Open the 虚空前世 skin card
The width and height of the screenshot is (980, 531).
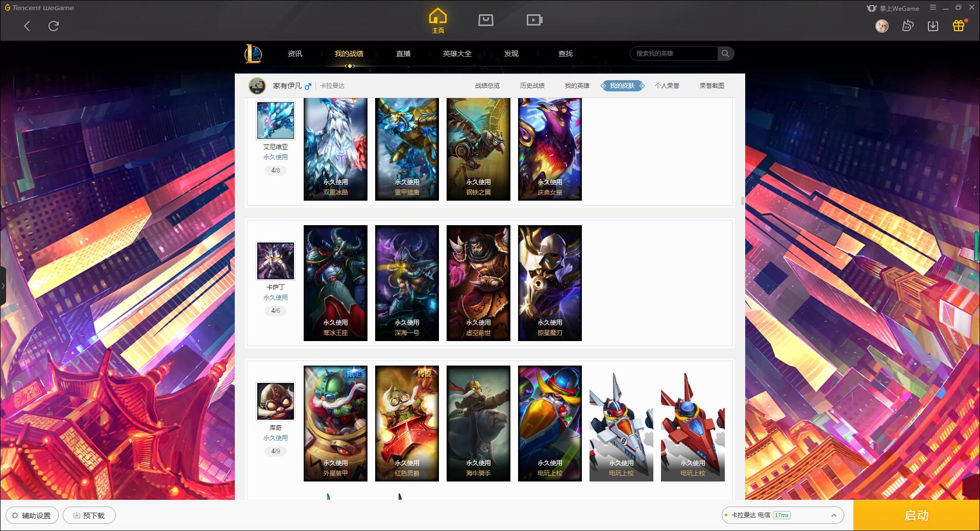coord(478,283)
